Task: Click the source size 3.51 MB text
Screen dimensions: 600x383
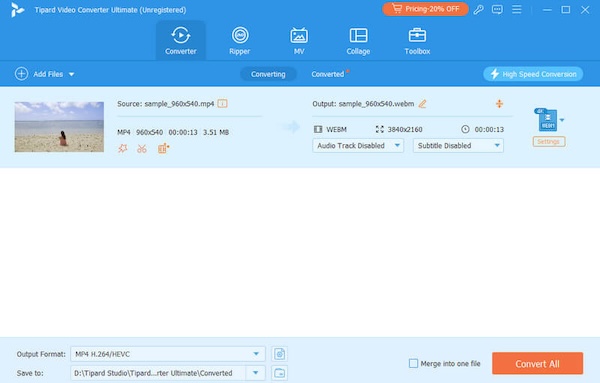Action: click(216, 132)
